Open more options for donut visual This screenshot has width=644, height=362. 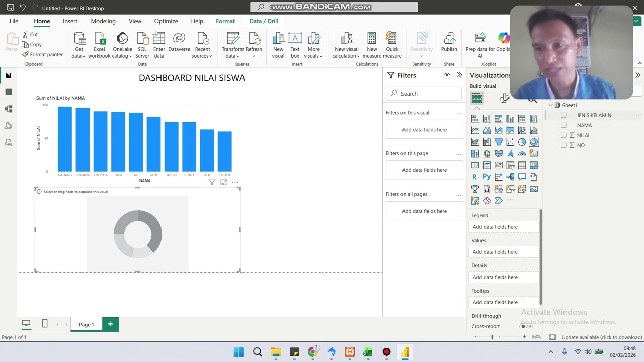point(235,182)
